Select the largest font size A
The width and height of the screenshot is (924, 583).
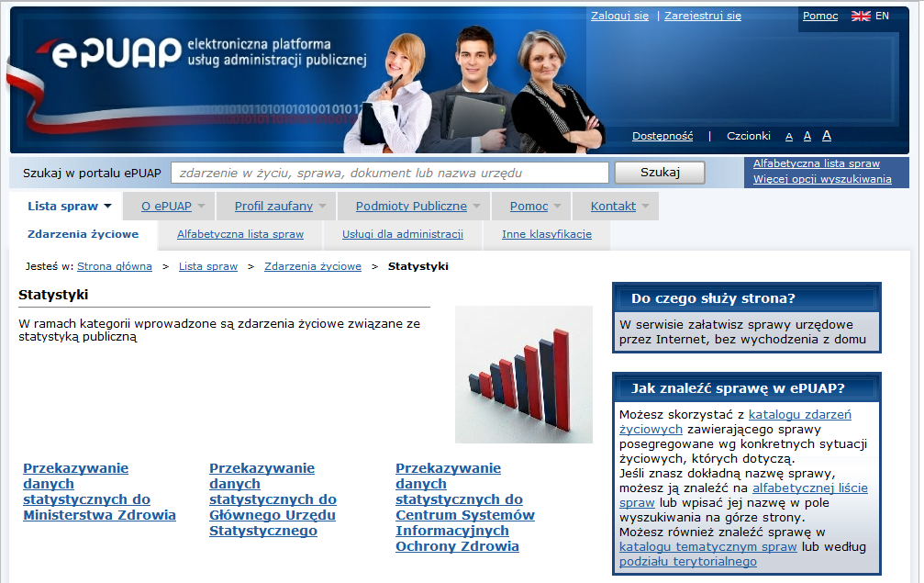(x=827, y=136)
